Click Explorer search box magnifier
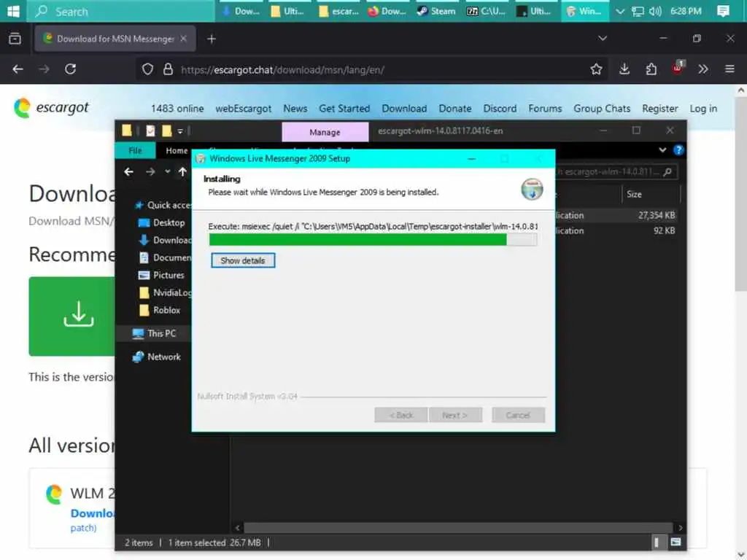This screenshot has height=560, width=747. pos(668,172)
